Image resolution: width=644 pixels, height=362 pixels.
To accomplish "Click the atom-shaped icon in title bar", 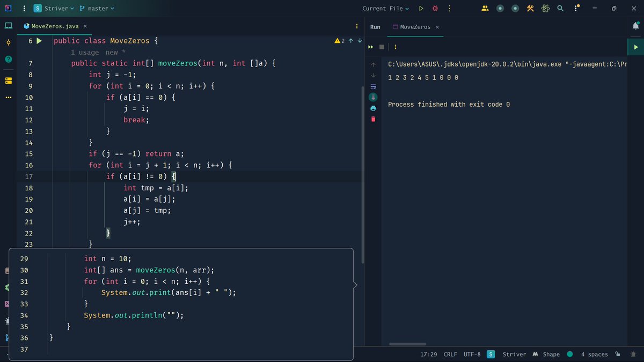I will tap(545, 9).
